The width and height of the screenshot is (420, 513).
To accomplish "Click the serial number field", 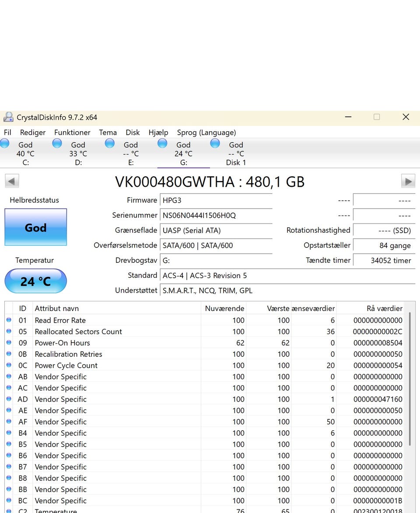I will coord(216,215).
